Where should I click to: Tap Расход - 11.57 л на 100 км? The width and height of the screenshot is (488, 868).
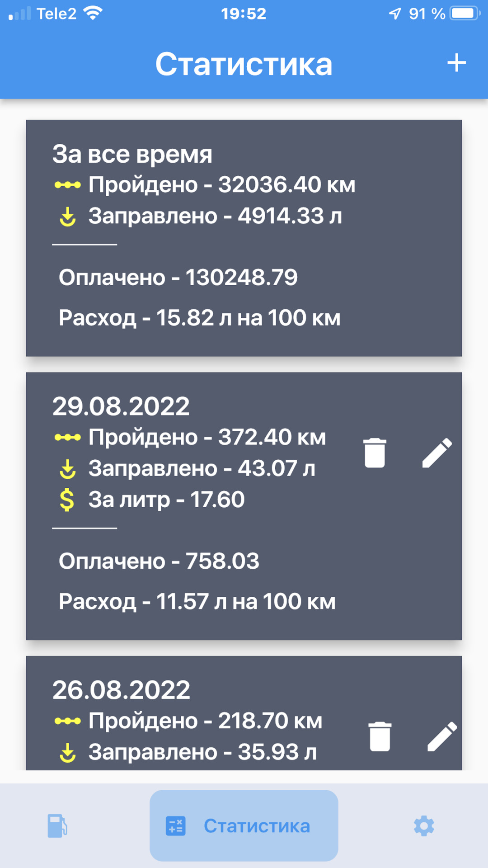coord(197,602)
